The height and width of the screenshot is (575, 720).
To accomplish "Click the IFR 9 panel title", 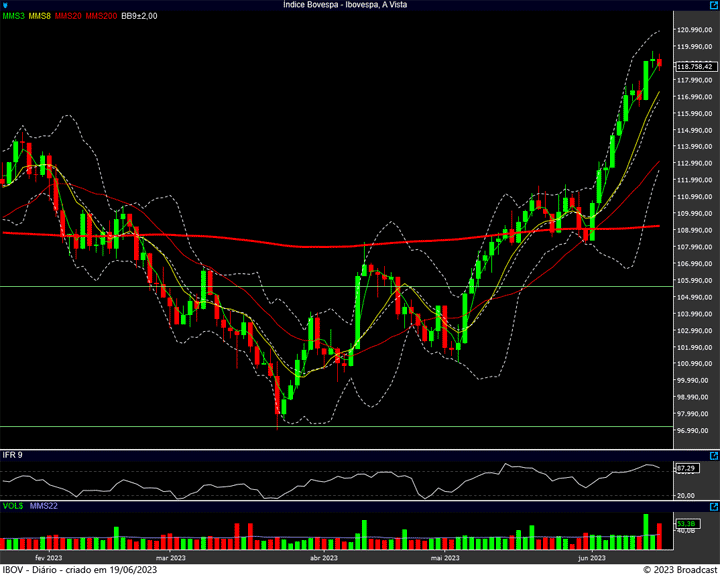I will tap(12, 455).
